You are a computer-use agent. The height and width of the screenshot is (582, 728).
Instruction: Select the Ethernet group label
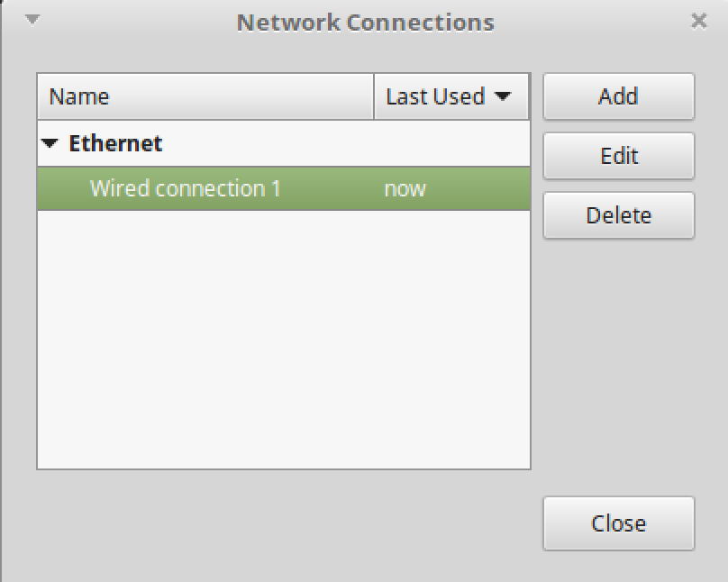(x=115, y=143)
